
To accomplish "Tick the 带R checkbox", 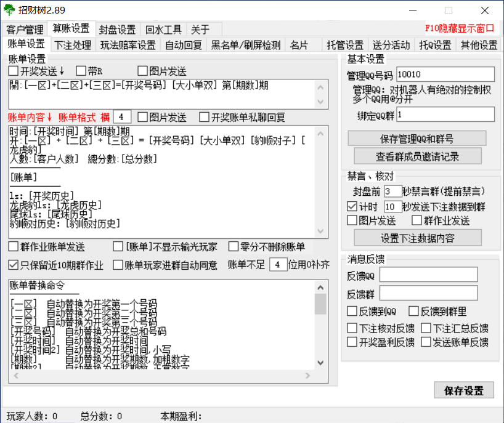I will 82,71.
